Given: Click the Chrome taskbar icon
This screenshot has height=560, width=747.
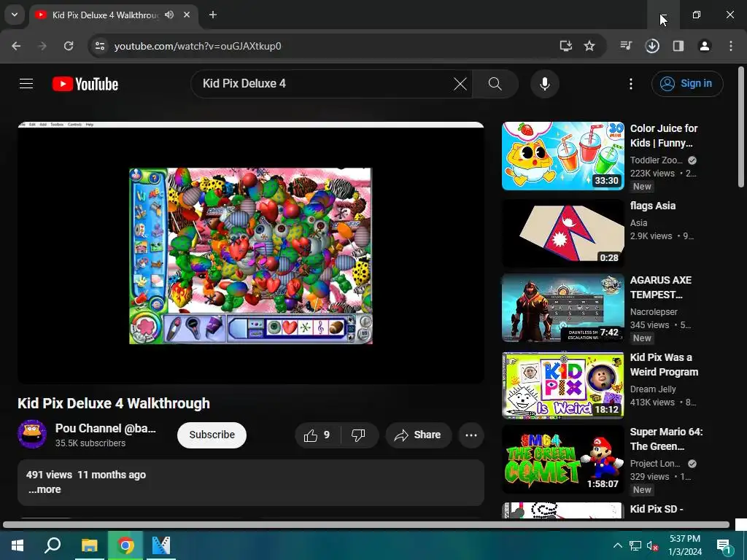Looking at the screenshot, I should tap(125, 545).
